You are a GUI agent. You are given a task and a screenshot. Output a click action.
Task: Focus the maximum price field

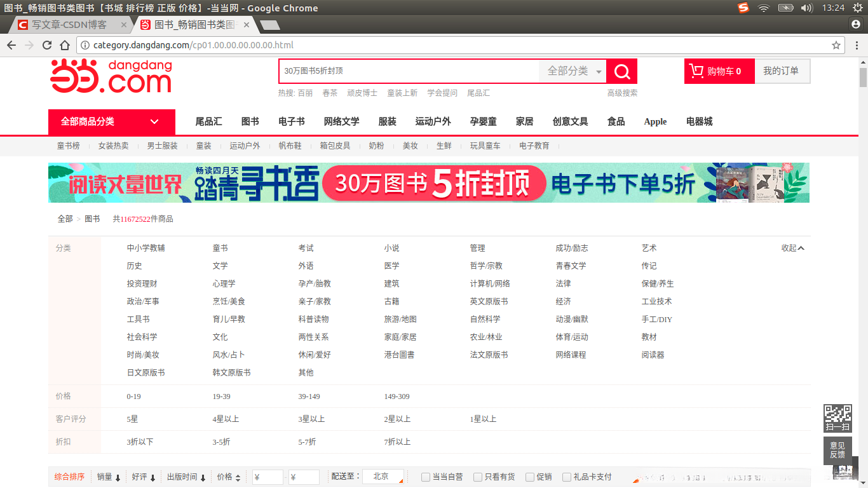(x=304, y=477)
